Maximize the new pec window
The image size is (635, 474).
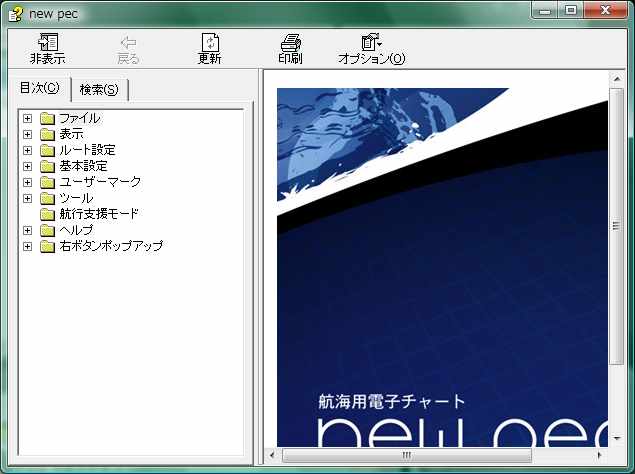pos(571,11)
